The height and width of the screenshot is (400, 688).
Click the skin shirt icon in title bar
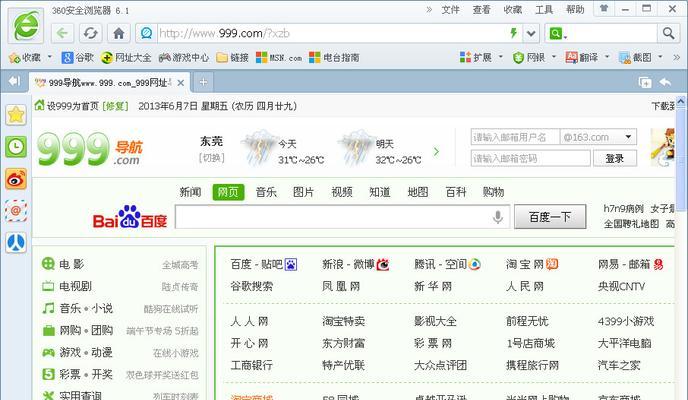click(604, 8)
